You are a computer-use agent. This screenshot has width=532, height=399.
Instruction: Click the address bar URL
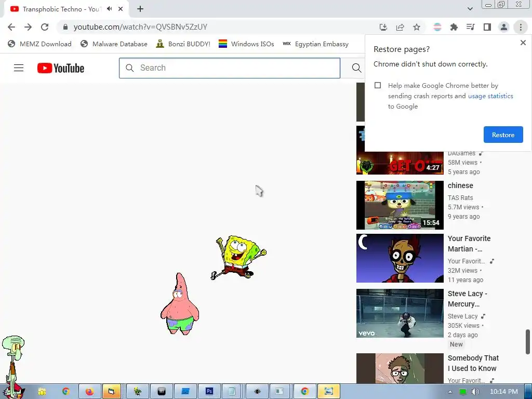coord(140,27)
